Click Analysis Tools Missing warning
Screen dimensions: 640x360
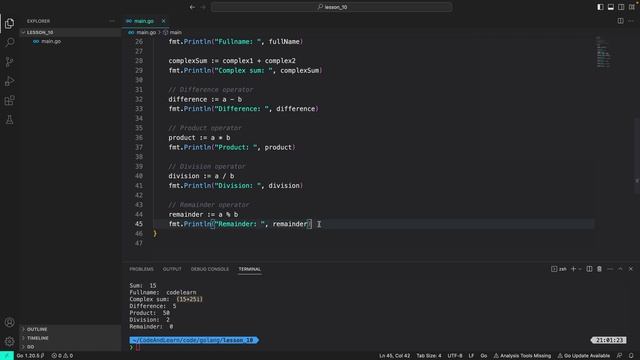(522, 356)
